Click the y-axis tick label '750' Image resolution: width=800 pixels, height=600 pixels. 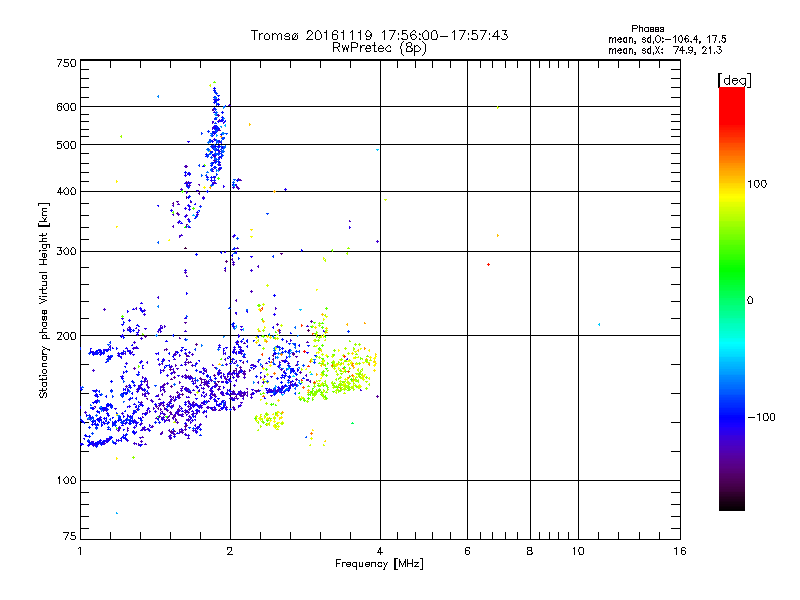[66, 63]
